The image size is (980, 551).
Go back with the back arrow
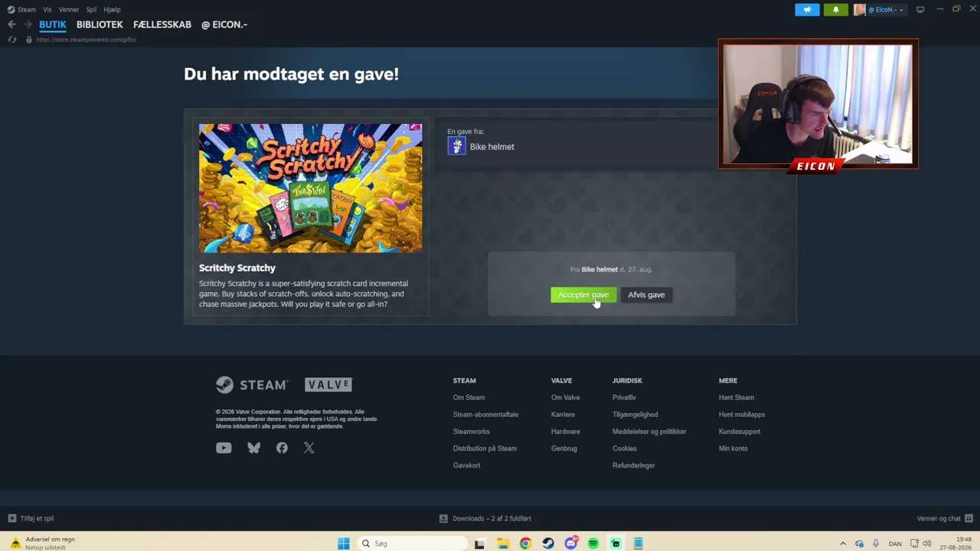11,24
